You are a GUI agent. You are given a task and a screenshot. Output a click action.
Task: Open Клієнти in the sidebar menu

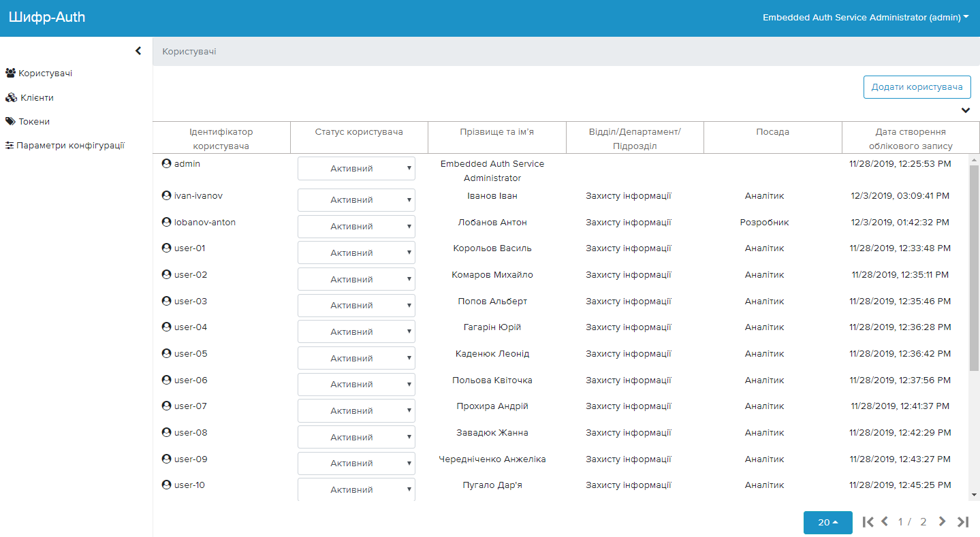[37, 97]
